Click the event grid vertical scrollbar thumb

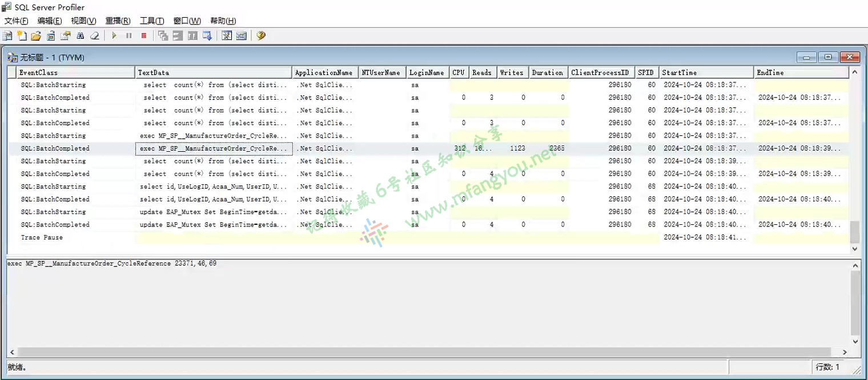[x=855, y=232]
